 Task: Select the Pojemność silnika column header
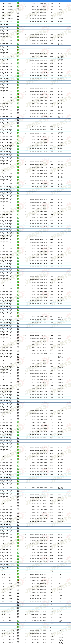(25, 1)
